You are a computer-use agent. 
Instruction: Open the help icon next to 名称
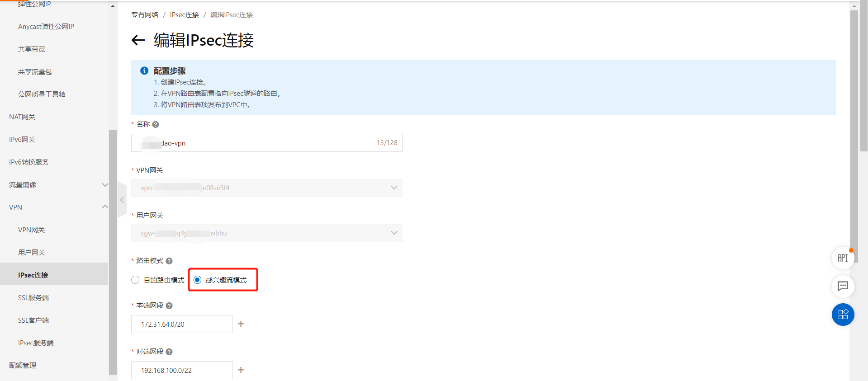coord(156,124)
